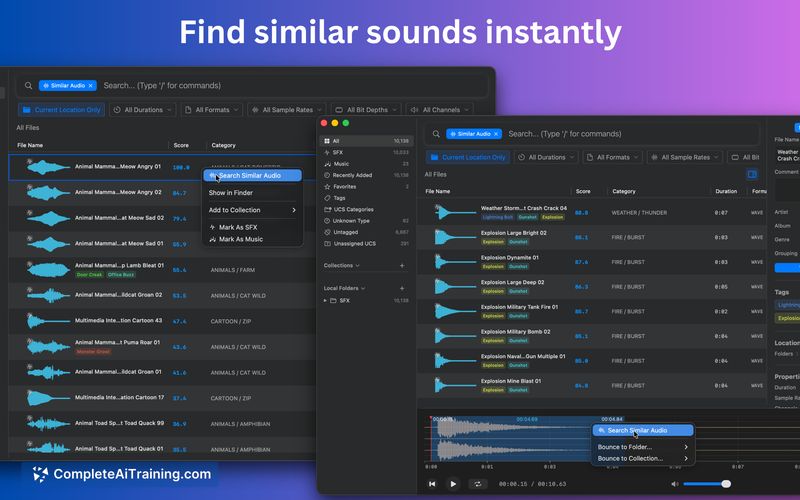Choose Mark As SFX from the context menu
Viewport: 800px width, 500px height.
point(253,228)
